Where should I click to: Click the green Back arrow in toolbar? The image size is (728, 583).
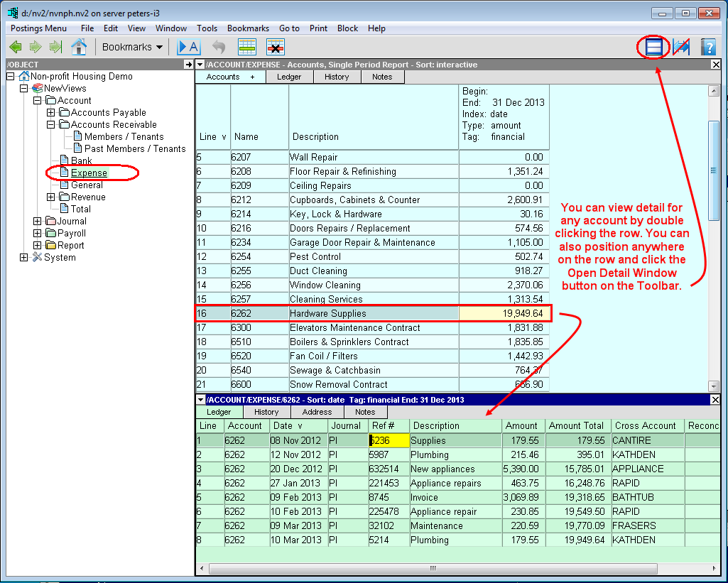(x=16, y=47)
